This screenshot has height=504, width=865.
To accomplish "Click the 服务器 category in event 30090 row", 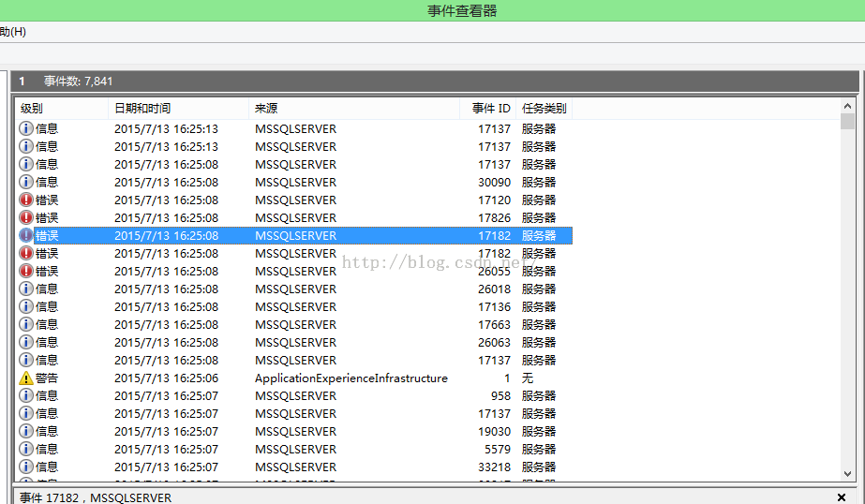I will pyautogui.click(x=539, y=182).
